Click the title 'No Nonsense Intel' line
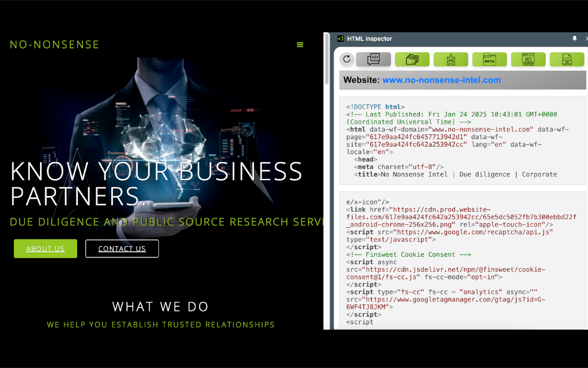The height and width of the screenshot is (368, 588). pos(455,174)
